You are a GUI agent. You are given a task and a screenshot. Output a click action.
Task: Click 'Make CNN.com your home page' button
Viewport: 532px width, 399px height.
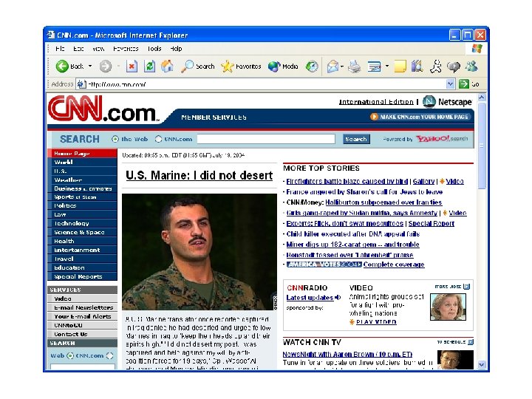coord(420,117)
